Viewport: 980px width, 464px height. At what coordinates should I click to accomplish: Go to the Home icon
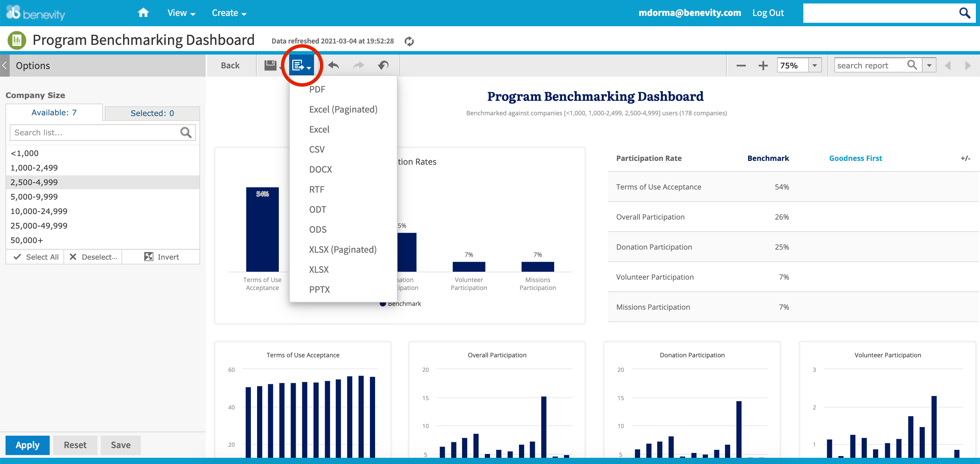(x=143, y=12)
